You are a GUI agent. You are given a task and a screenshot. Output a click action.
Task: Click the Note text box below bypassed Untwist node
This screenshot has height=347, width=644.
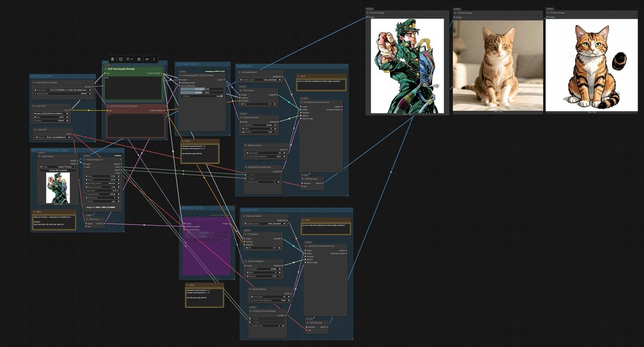(204, 297)
